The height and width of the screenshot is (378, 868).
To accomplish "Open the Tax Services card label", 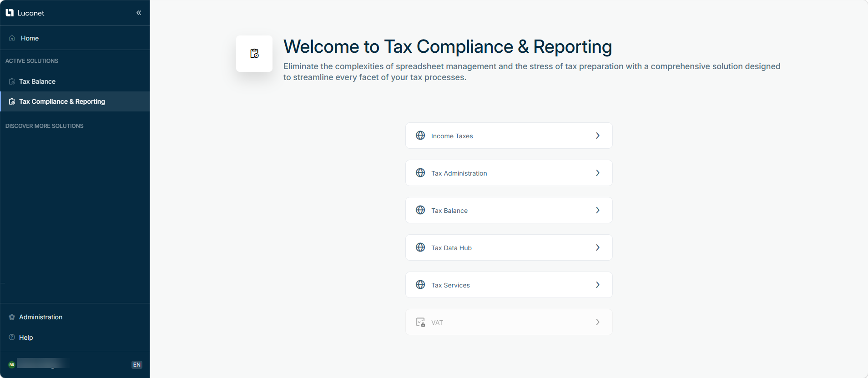I will (x=450, y=285).
